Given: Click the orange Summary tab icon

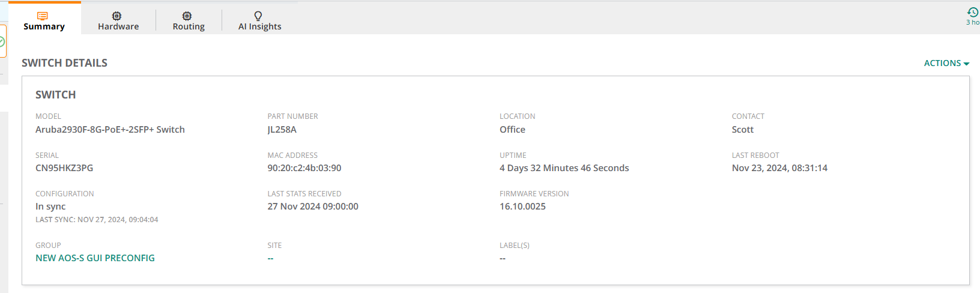Looking at the screenshot, I should [43, 16].
